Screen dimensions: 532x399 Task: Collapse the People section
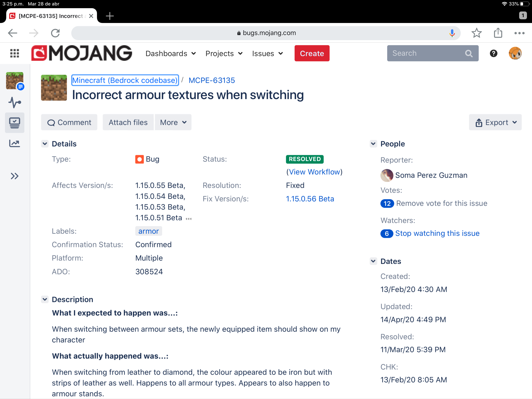point(373,144)
